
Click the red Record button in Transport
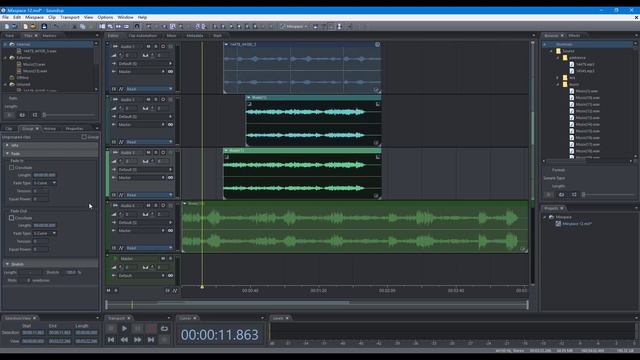[151, 328]
